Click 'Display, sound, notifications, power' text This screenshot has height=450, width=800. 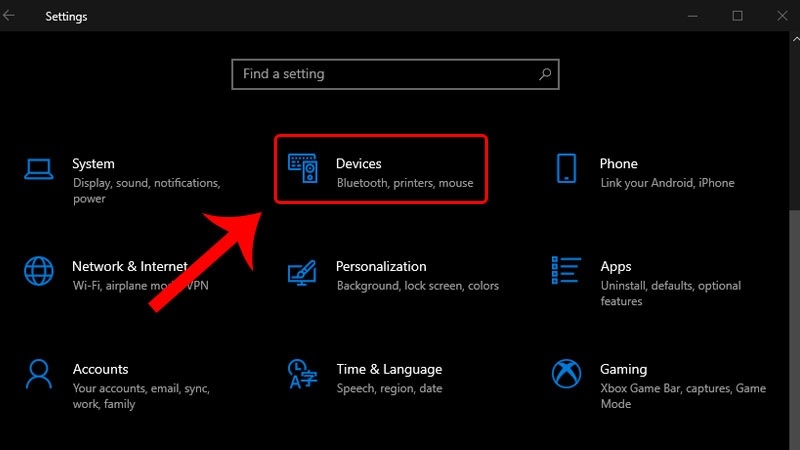[x=146, y=191]
